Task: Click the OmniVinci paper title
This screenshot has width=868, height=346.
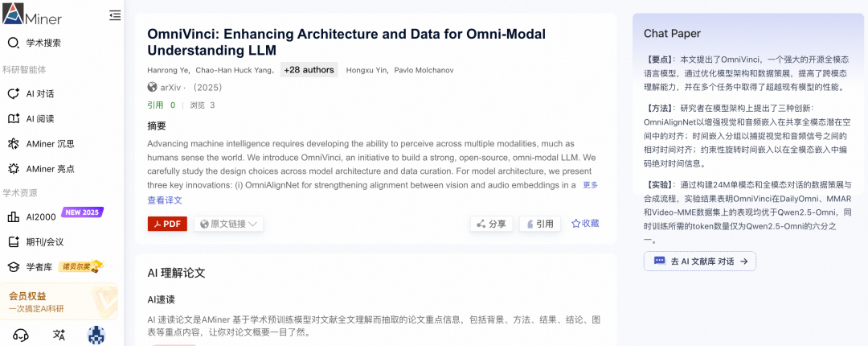Action: tap(346, 42)
